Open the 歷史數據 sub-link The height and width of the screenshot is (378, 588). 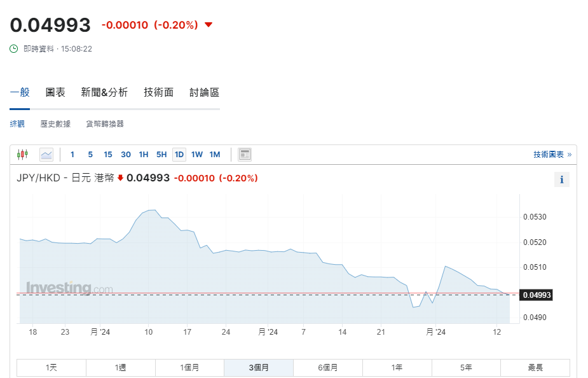pyautogui.click(x=55, y=124)
